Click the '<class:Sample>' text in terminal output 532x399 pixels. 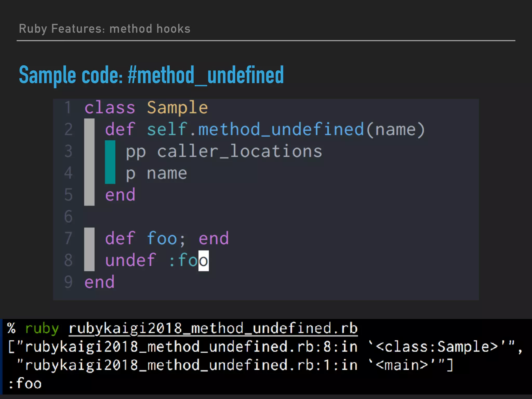[436, 347]
